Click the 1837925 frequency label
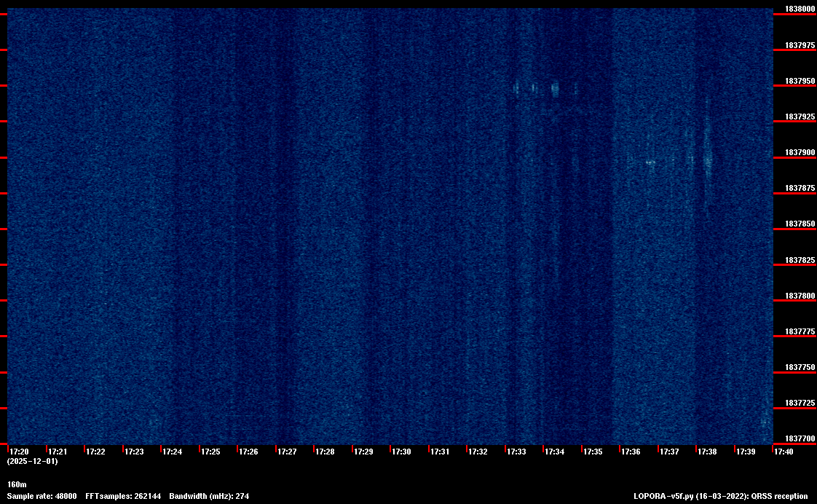The width and height of the screenshot is (817, 504). pos(800,117)
